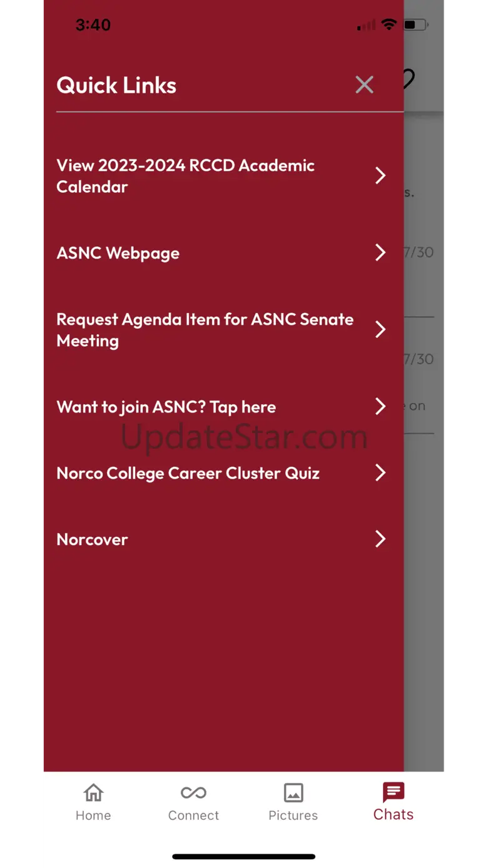The width and height of the screenshot is (488, 868).
Task: Open View 2023-2024 RCCD Academic Calendar link
Action: (185, 176)
